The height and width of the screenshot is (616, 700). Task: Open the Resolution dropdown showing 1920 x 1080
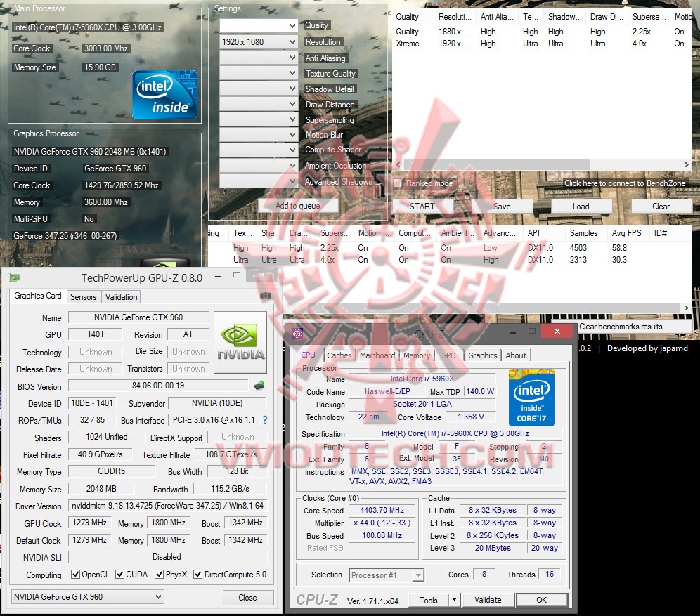coord(259,42)
